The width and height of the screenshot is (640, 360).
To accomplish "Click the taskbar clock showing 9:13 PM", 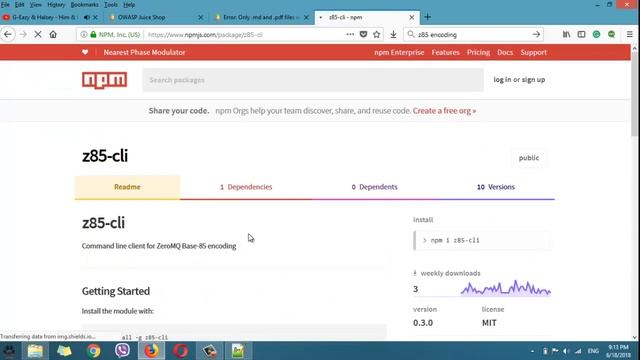I will point(618,351).
